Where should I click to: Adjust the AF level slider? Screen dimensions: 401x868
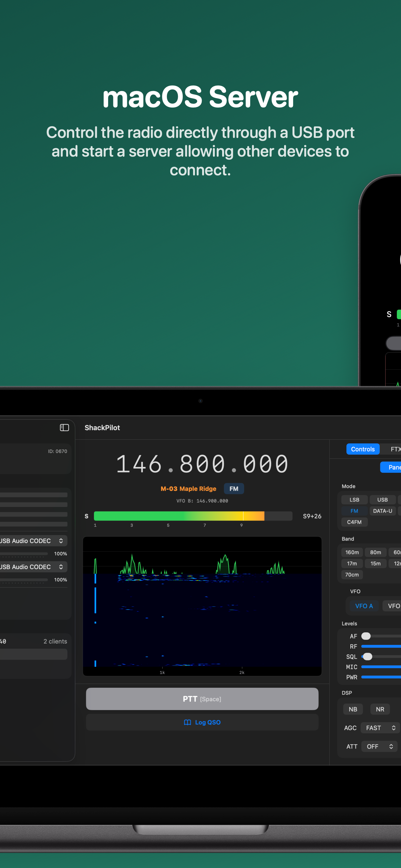[x=381, y=636]
